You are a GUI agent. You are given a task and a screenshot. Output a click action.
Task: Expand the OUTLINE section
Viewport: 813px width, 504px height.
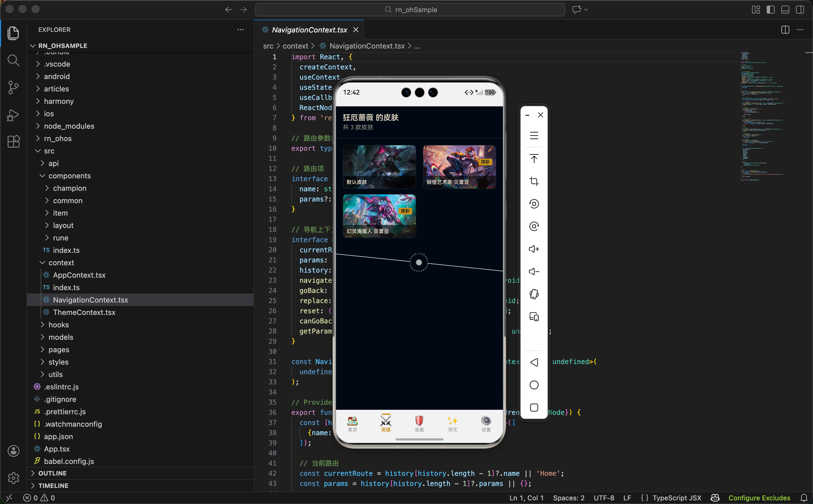52,473
